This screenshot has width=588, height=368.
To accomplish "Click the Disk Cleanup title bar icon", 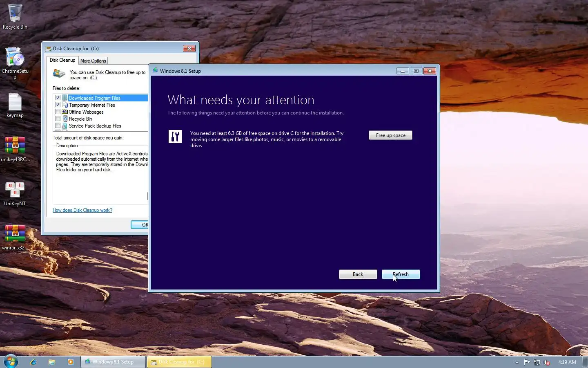I will [48, 49].
